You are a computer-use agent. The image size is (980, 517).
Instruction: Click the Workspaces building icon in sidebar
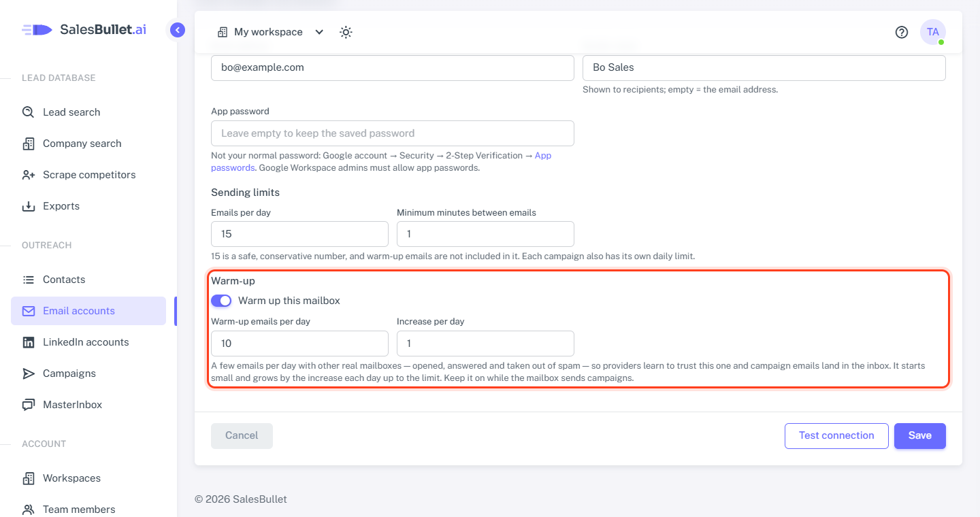pos(28,478)
